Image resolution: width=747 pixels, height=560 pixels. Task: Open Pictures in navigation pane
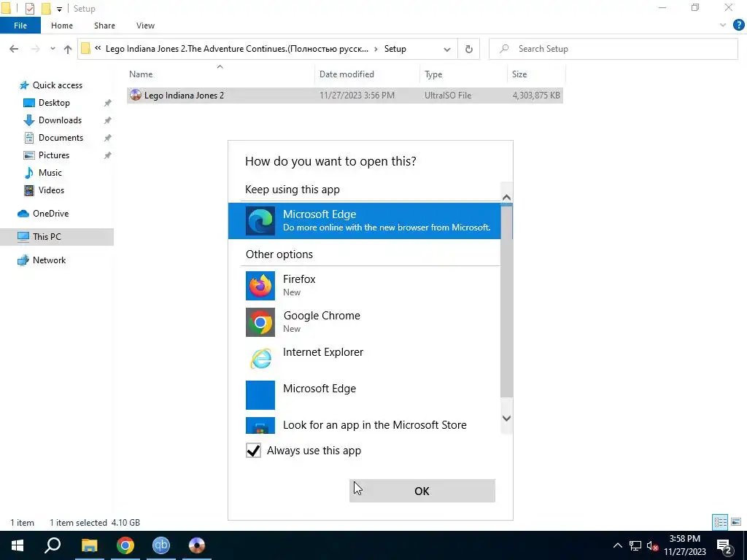pyautogui.click(x=53, y=155)
